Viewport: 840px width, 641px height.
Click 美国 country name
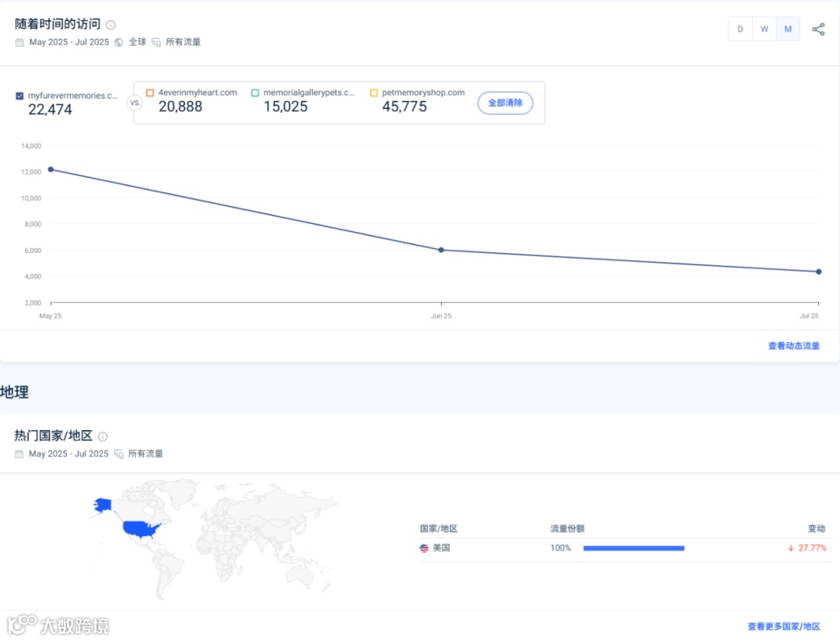pyautogui.click(x=442, y=548)
